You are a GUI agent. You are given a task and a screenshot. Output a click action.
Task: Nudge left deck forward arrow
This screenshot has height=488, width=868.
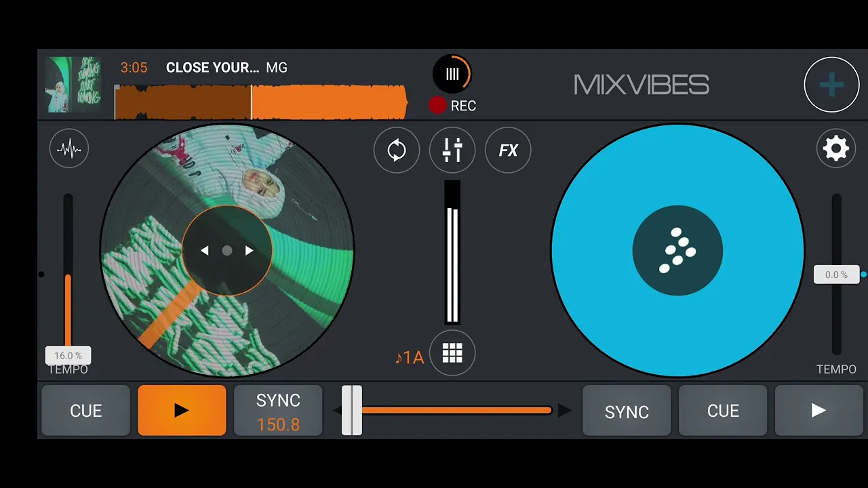coord(249,251)
